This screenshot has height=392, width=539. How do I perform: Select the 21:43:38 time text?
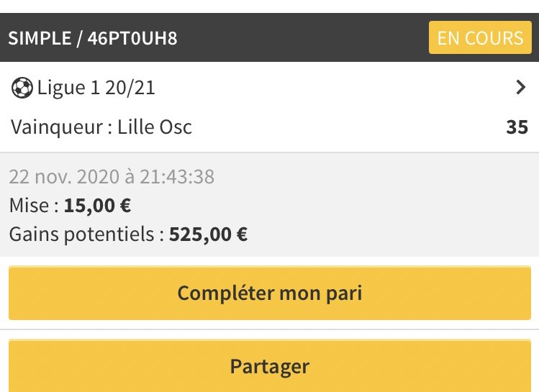click(177, 177)
